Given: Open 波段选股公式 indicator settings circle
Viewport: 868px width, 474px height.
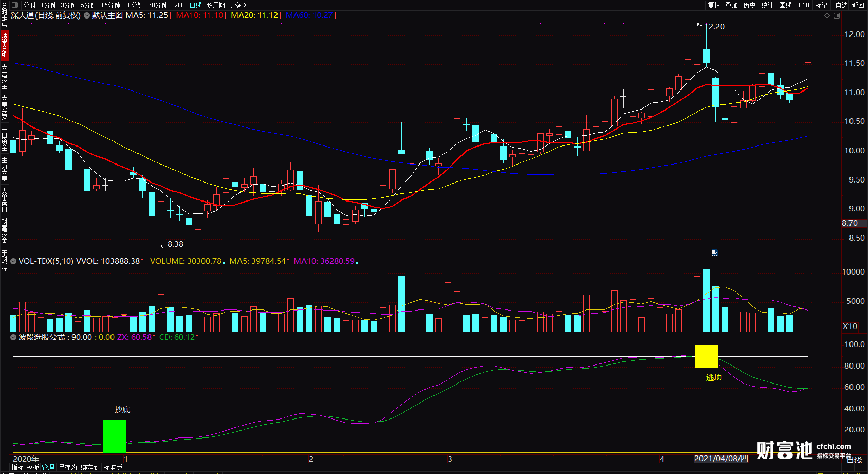Looking at the screenshot, I should point(14,337).
